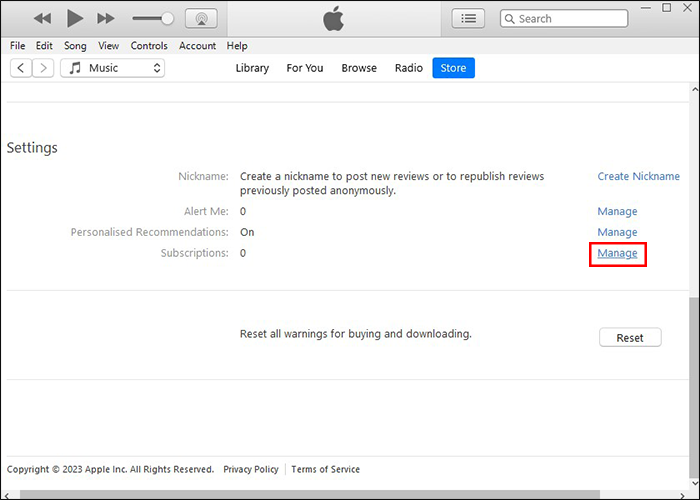Open the Terms of Service link
This screenshot has width=700, height=500.
[x=325, y=469]
